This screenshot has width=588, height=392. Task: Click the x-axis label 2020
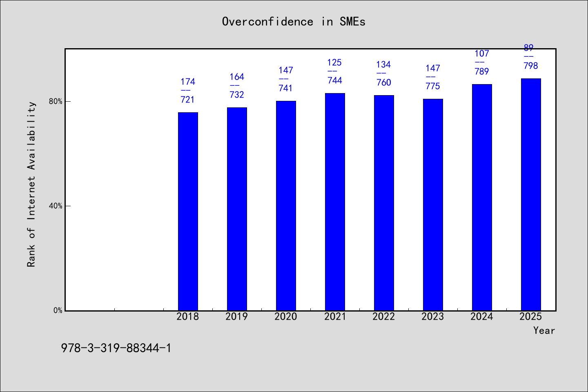pos(286,316)
